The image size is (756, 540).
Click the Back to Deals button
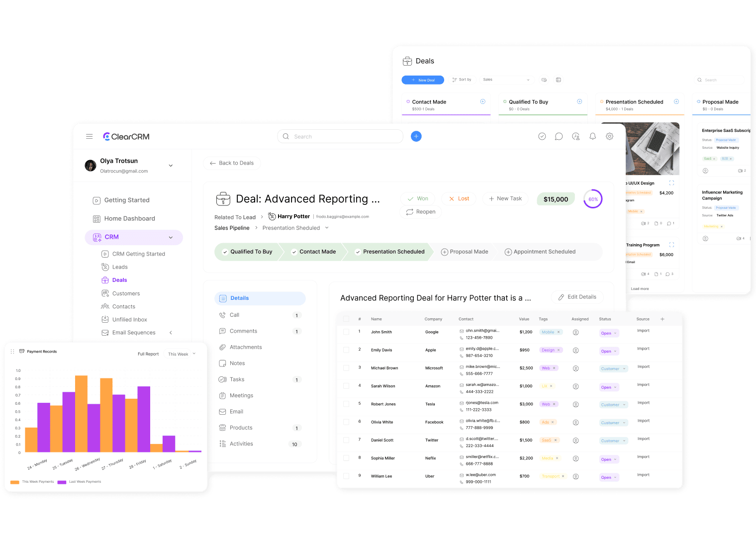pos(232,163)
